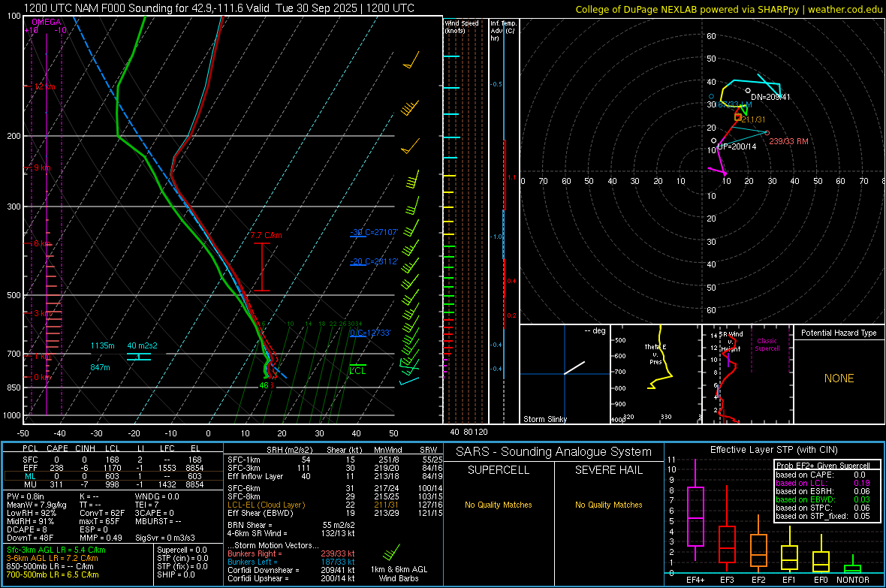This screenshot has height=588, width=886.
Task: Click MeanW = 7.9g/kg
Action: click(36, 505)
